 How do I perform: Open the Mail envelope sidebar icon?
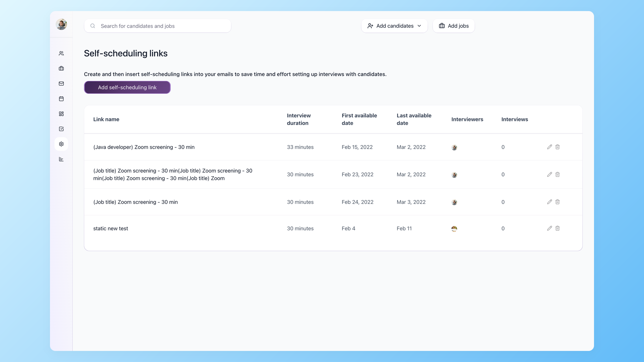pyautogui.click(x=61, y=83)
